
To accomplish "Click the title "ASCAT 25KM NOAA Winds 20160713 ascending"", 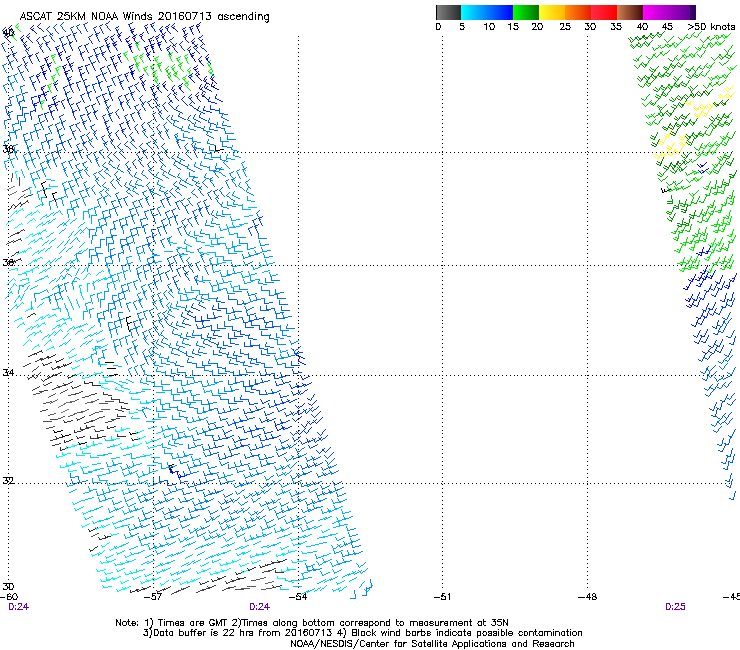I will pyautogui.click(x=144, y=16).
